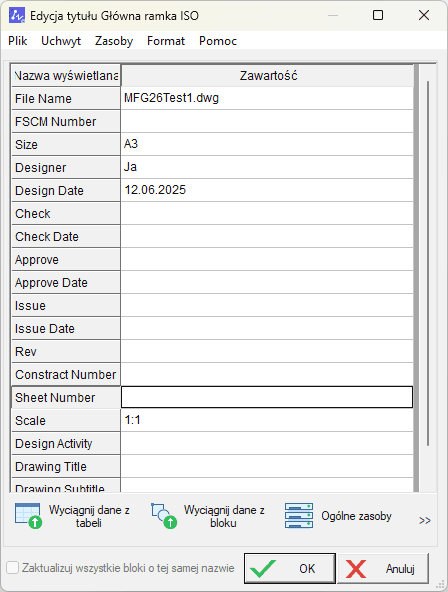Image resolution: width=448 pixels, height=592 pixels.
Task: Click the extract data from table icon
Action: (x=28, y=516)
